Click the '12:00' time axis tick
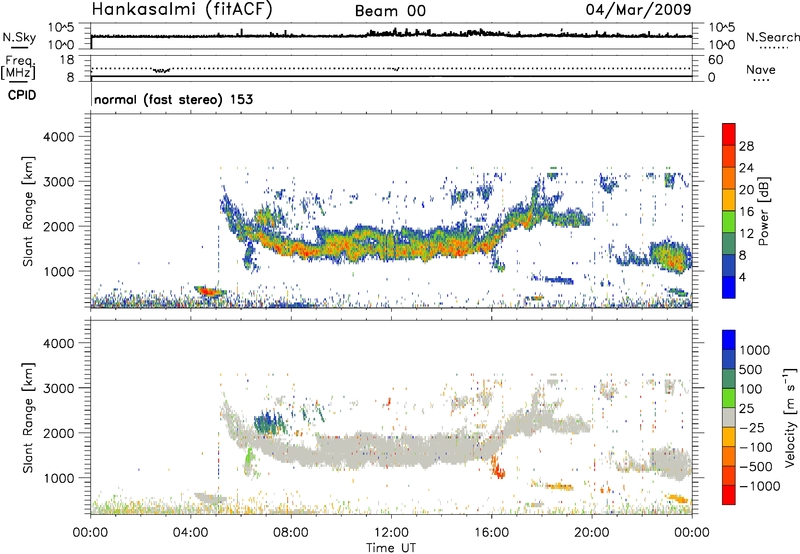Viewport: 800px width, 554px height. (x=391, y=533)
